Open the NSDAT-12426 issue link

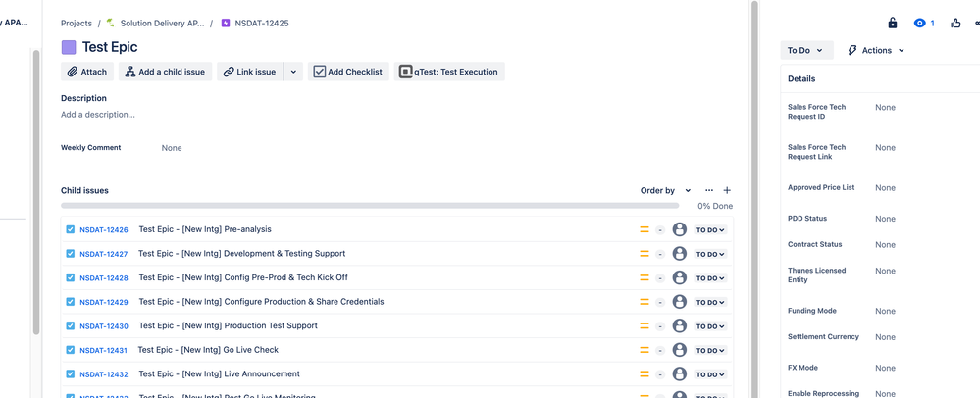[104, 230]
